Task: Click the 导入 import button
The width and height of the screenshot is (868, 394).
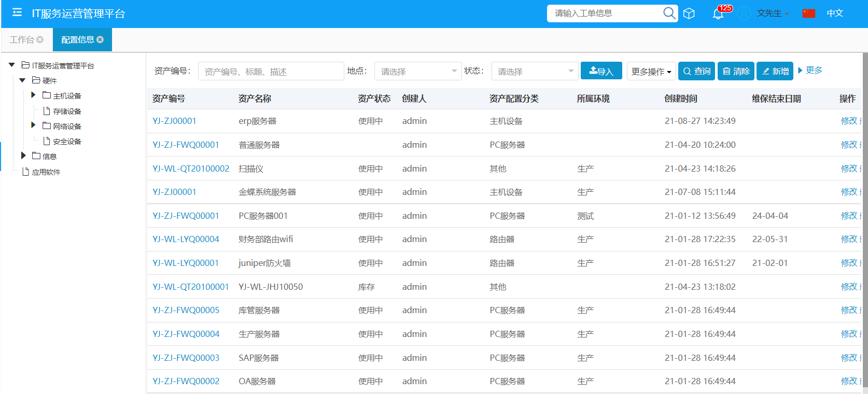Action: [601, 72]
